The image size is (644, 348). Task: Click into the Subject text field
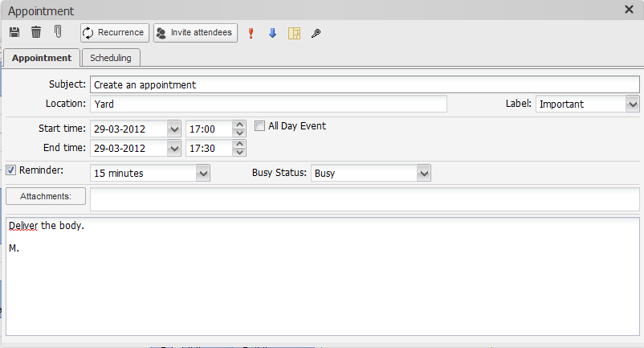[364, 84]
